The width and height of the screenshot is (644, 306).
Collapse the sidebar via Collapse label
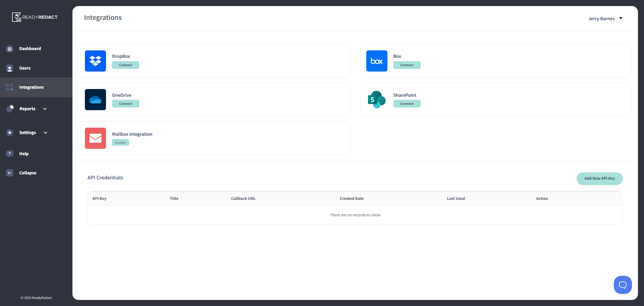click(28, 173)
